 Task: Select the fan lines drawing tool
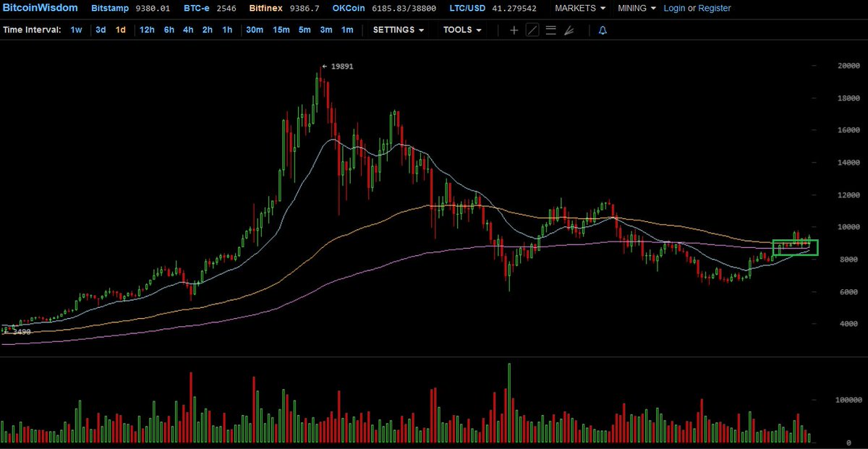(569, 30)
